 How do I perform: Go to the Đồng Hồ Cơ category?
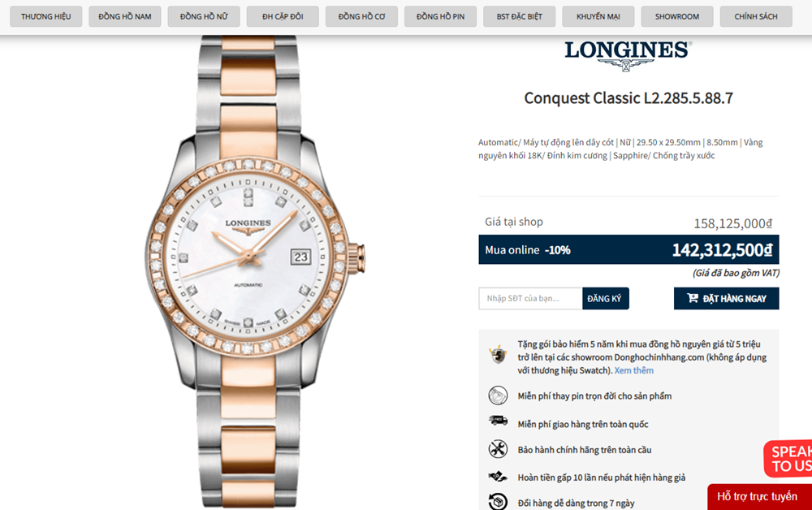361,16
